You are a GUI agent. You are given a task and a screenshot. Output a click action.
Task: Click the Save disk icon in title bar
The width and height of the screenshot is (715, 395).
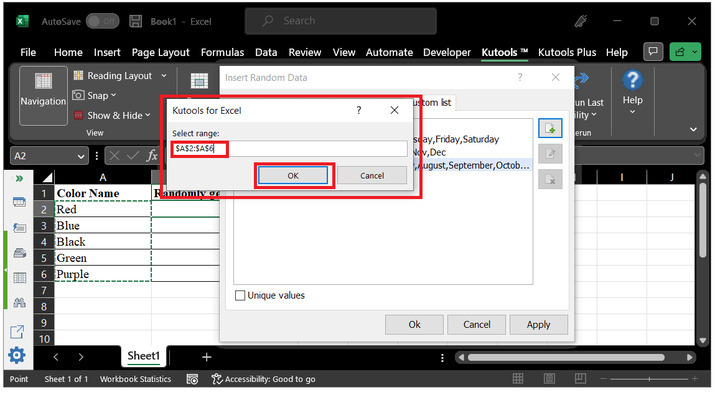[x=135, y=21]
